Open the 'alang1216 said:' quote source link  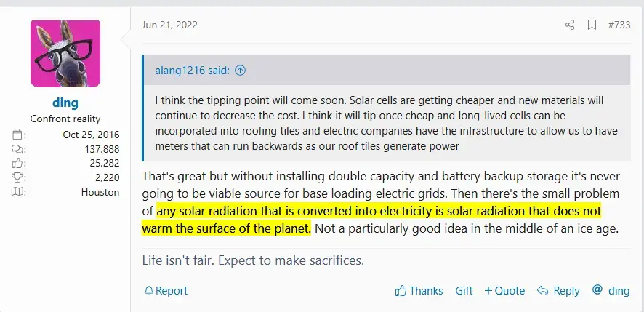click(x=193, y=71)
